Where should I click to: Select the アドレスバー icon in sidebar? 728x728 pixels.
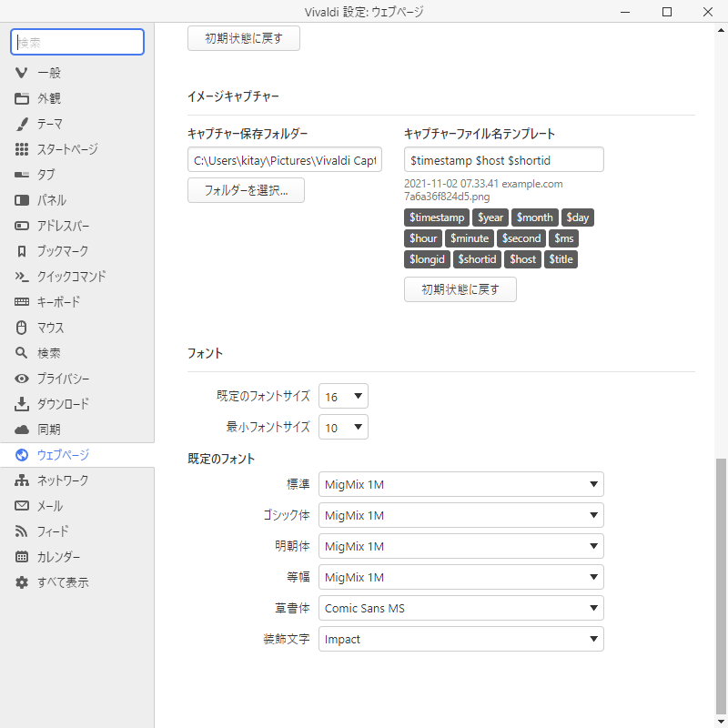pyautogui.click(x=21, y=226)
